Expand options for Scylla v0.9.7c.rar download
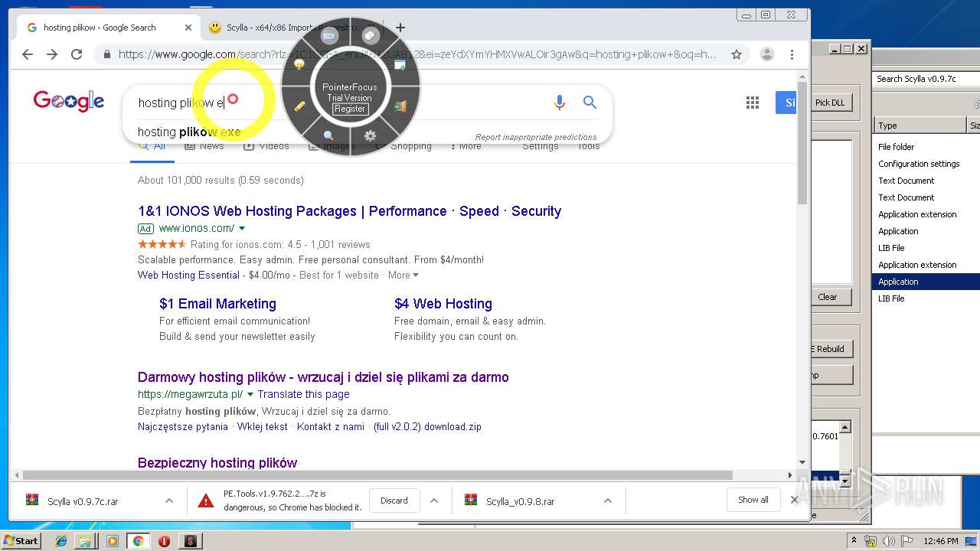The height and width of the screenshot is (551, 980). coord(169,501)
